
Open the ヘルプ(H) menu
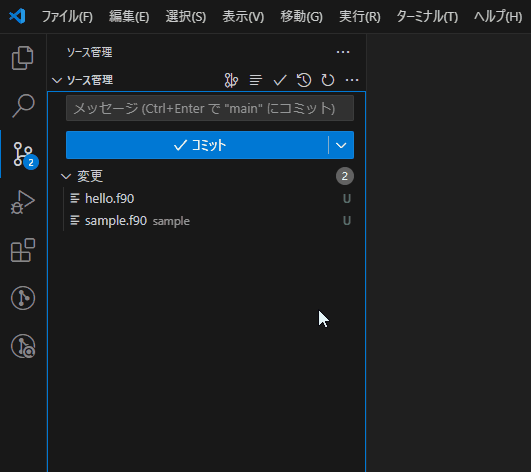[x=498, y=16]
